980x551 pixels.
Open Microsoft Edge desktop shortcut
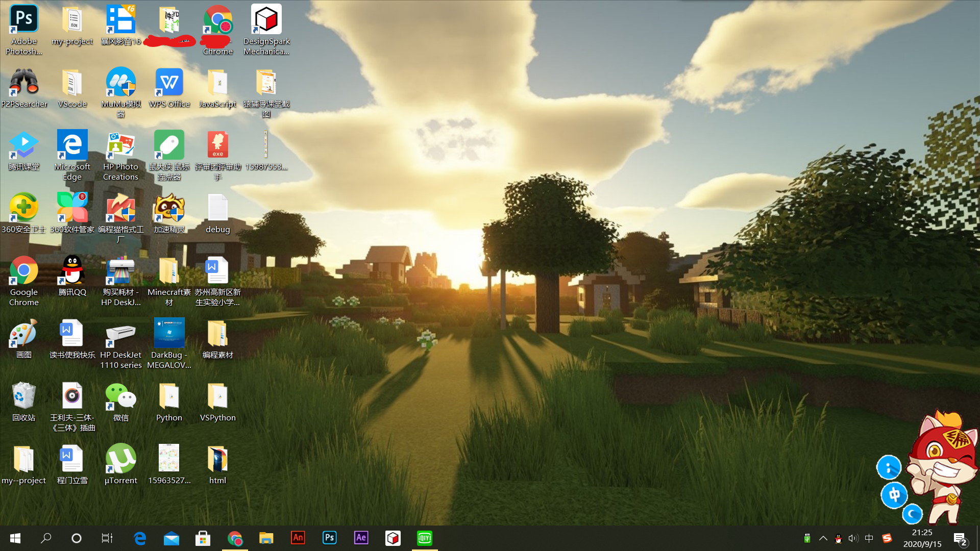(72, 156)
